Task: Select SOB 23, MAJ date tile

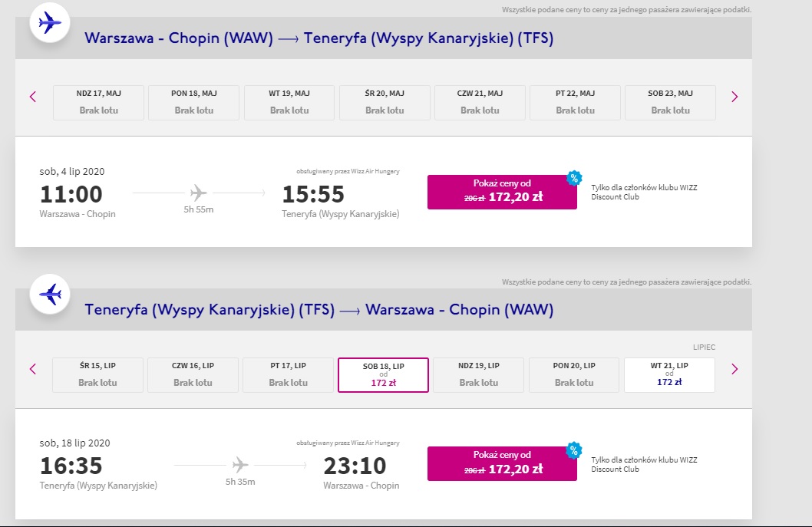Action: click(x=670, y=103)
